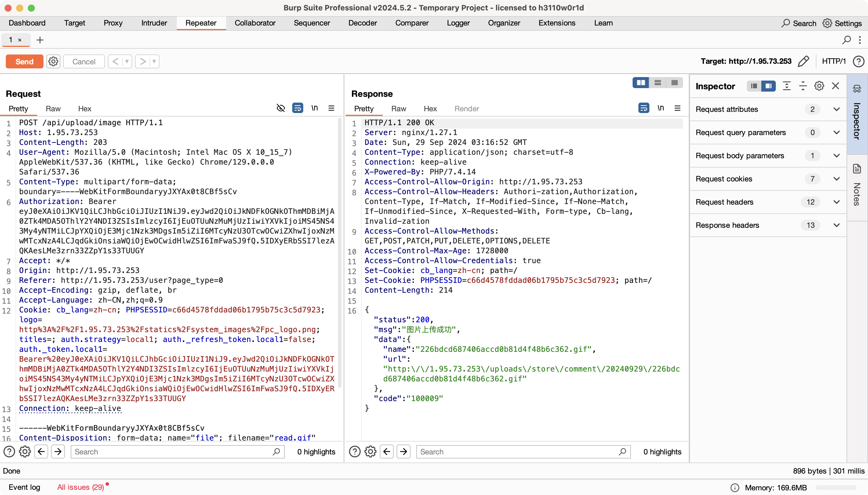
Task: Open the Dashboard tab
Action: point(27,23)
